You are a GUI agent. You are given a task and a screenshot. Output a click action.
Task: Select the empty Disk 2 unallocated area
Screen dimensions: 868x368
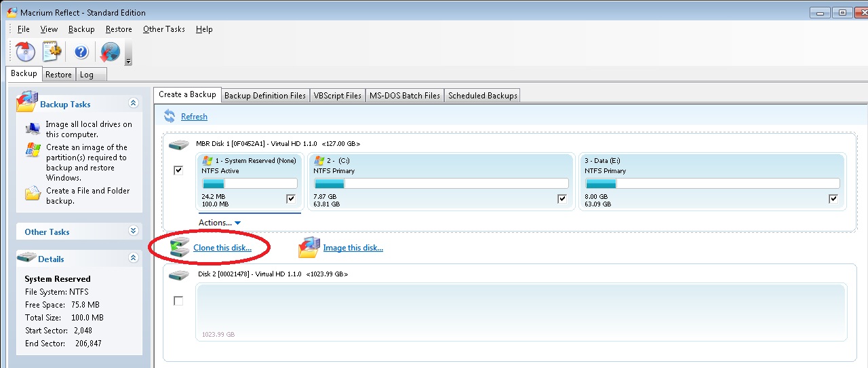(521, 312)
